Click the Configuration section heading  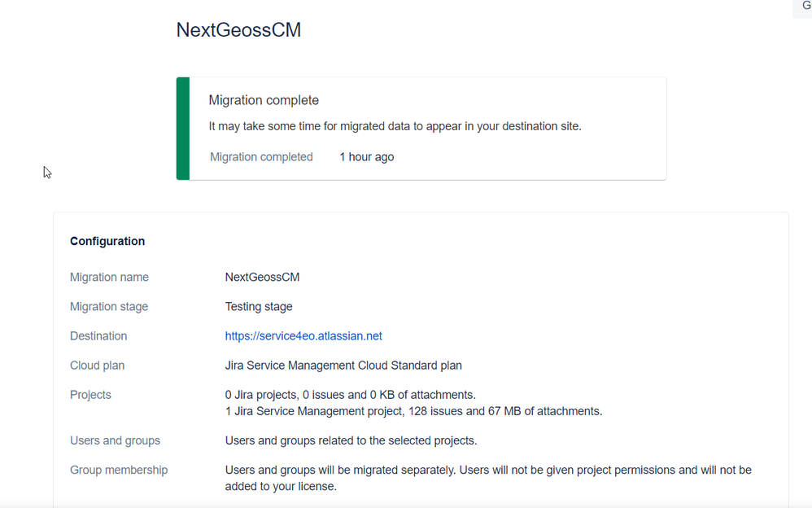pyautogui.click(x=107, y=241)
